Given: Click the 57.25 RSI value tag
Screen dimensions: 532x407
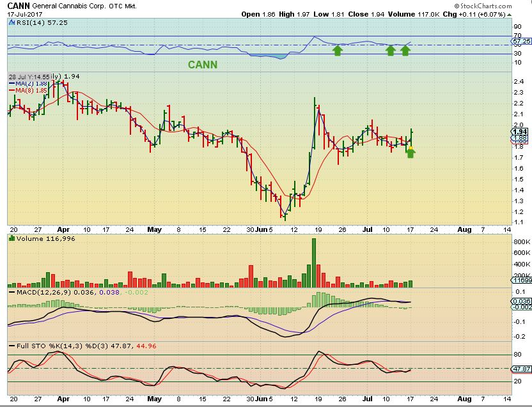Looking at the screenshot, I should tap(522, 41).
